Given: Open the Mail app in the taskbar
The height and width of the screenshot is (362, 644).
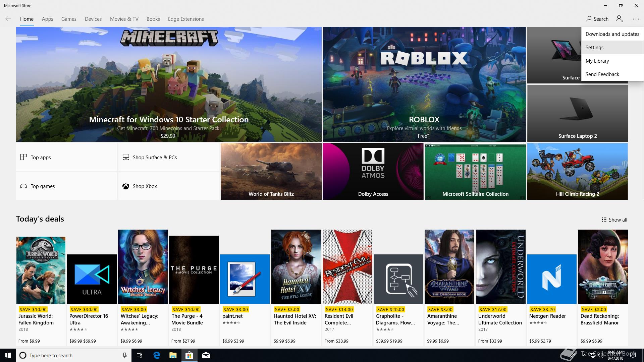Looking at the screenshot, I should [x=206, y=355].
